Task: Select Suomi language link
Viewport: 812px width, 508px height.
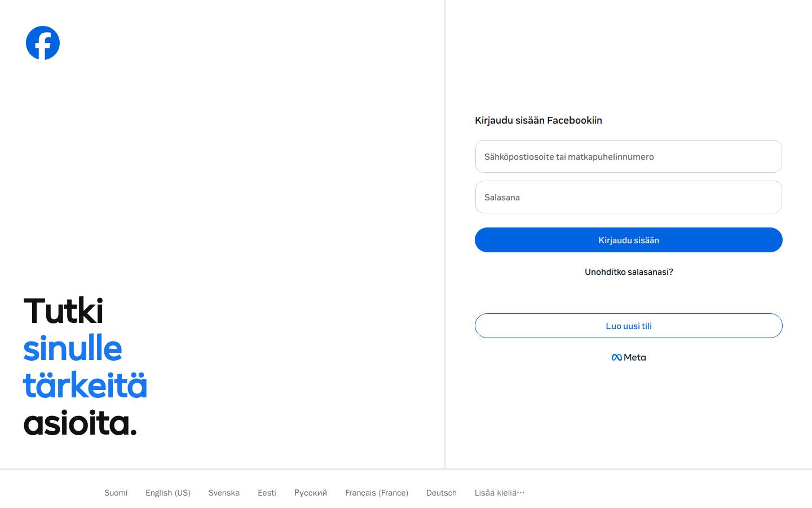Action: (x=116, y=493)
